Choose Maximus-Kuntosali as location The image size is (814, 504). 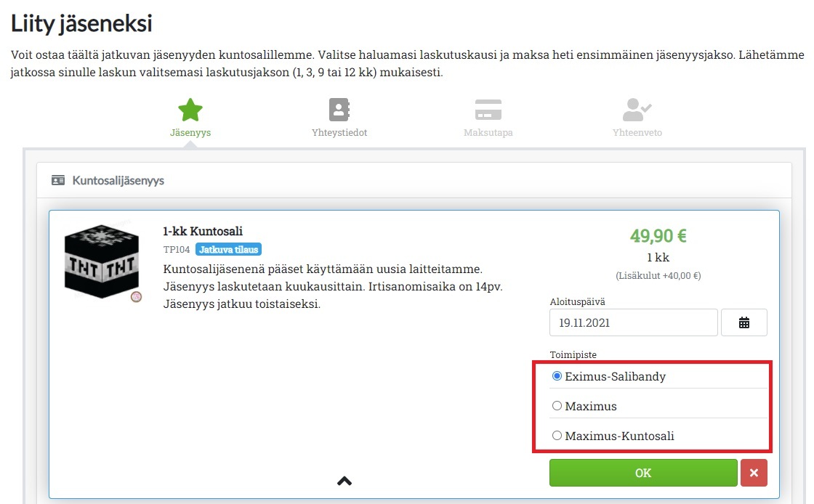tap(557, 436)
